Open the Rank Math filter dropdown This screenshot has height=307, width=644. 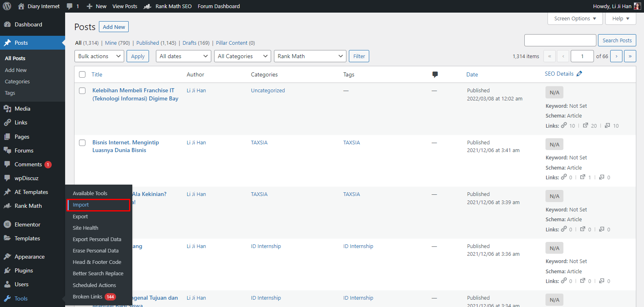tap(310, 56)
